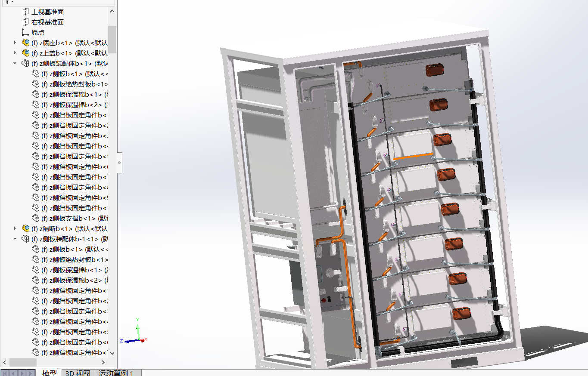588x376 pixels.
Task: Select the 原点 origin icon
Action: [x=25, y=32]
